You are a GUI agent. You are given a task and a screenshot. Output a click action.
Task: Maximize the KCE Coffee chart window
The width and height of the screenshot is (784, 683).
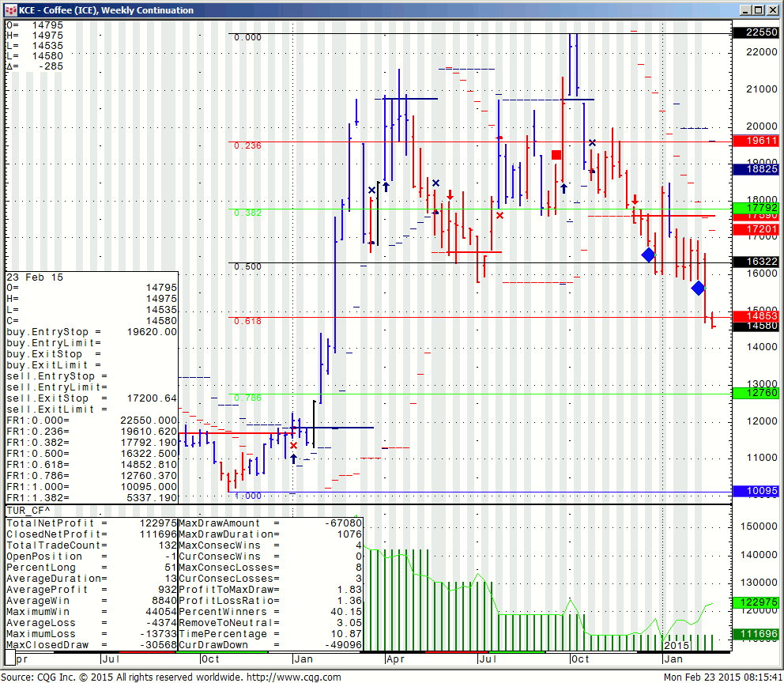click(x=758, y=10)
